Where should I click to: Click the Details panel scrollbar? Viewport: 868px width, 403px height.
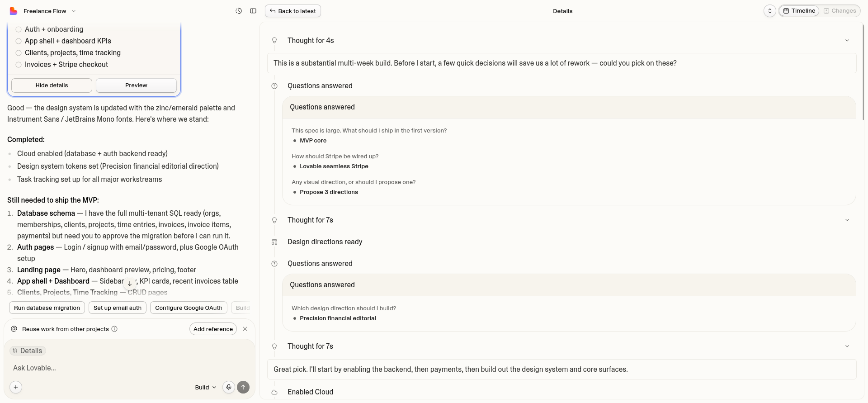coord(863,72)
